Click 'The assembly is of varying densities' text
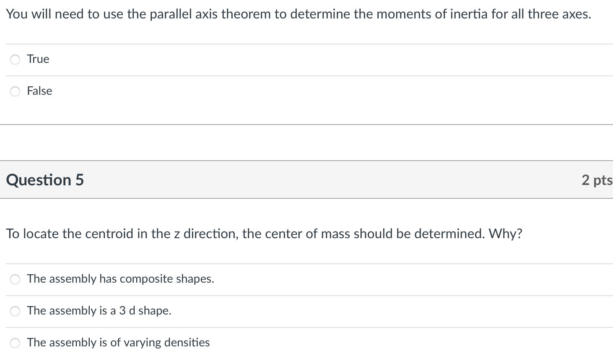This screenshot has height=364, width=613. pos(118,343)
